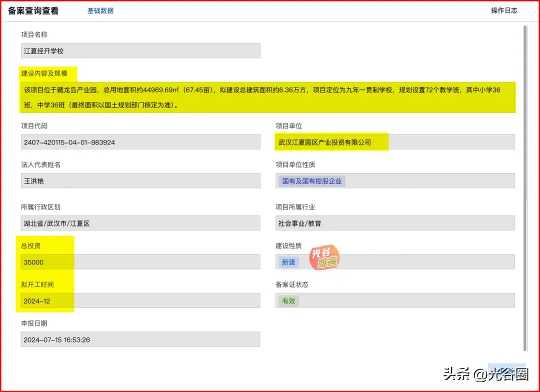This screenshot has width=540, height=392.
Task: Click the partially hidden blue button at bottom right
Action: pos(506,367)
